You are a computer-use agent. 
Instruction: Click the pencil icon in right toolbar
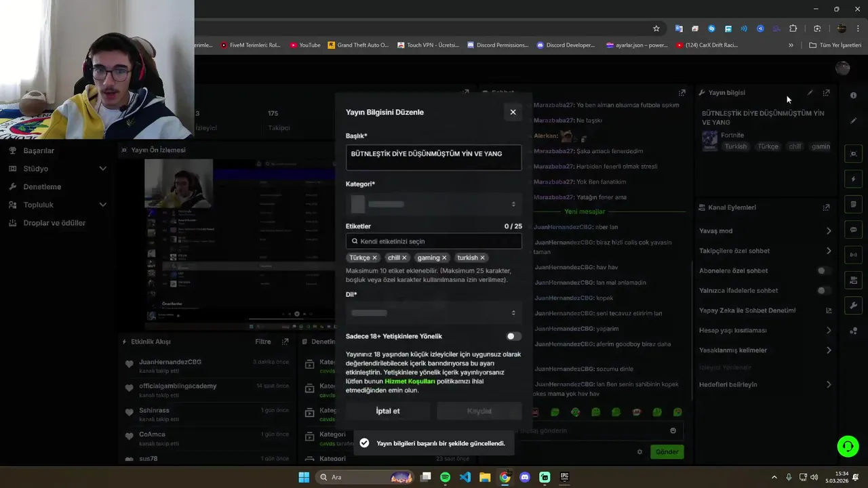click(x=853, y=121)
